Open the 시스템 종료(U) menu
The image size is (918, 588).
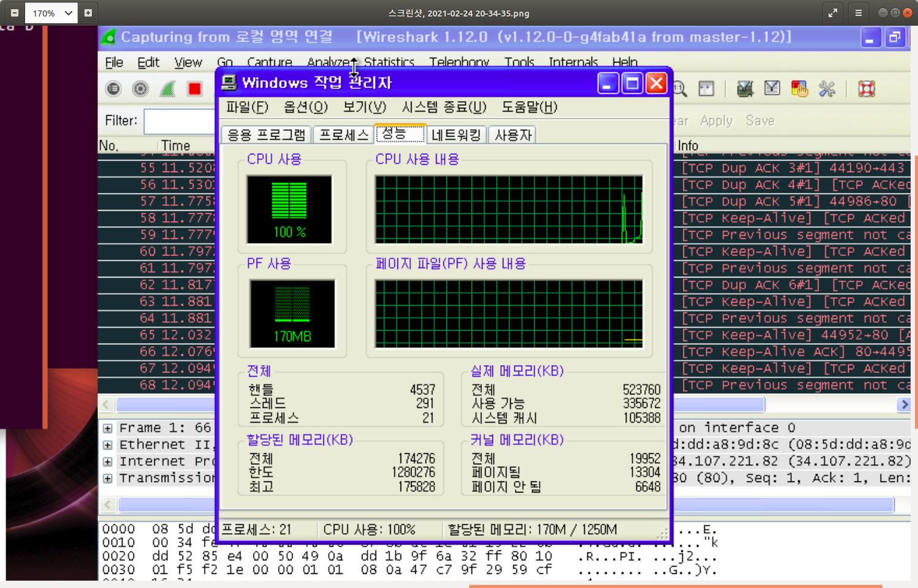444,107
